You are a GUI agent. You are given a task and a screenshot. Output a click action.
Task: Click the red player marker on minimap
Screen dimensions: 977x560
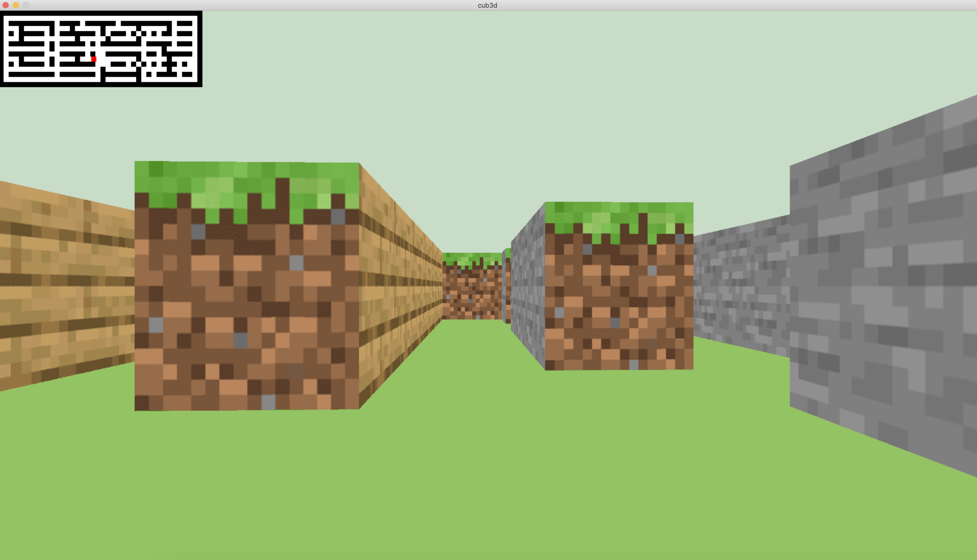[94, 59]
